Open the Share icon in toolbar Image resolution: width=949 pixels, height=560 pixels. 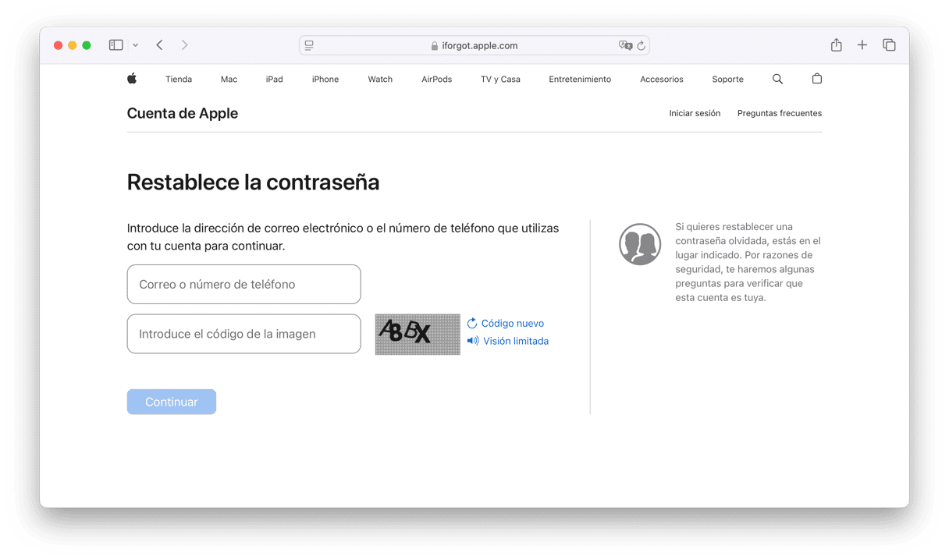point(836,45)
